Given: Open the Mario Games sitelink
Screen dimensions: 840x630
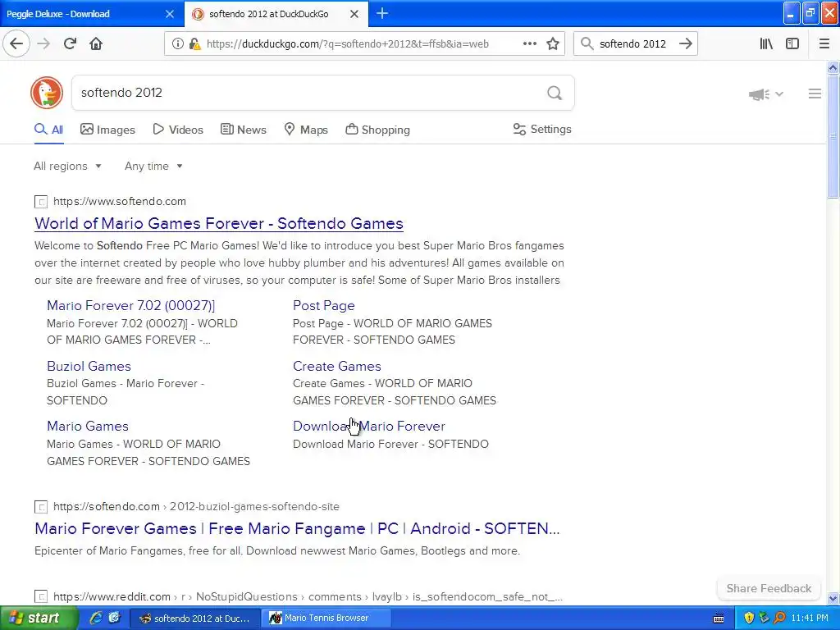Looking at the screenshot, I should [x=88, y=426].
